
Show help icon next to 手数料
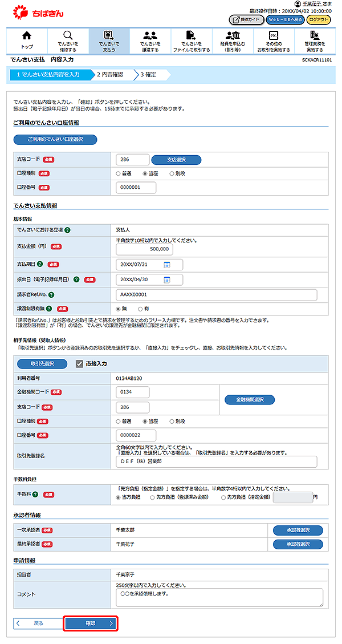point(35,495)
